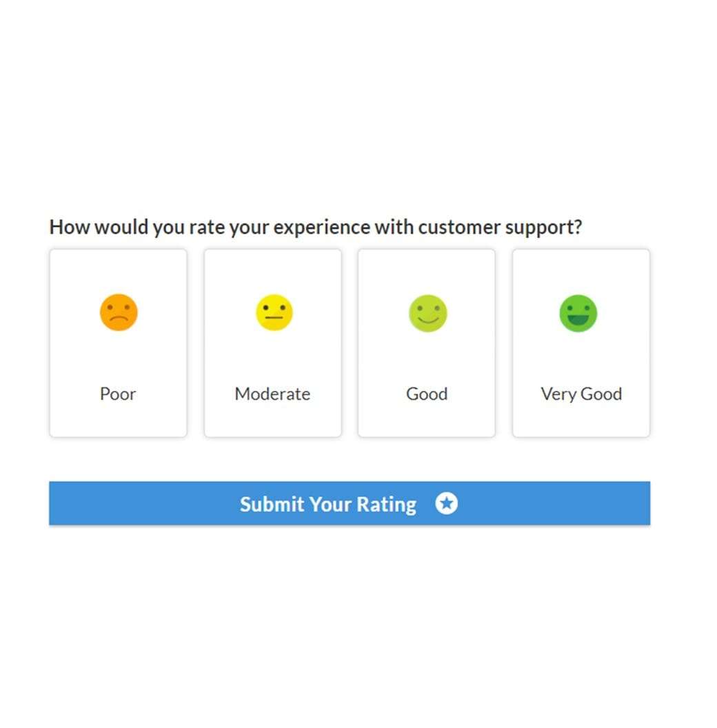
Task: Click the blank area above the frowning face in the Poor card
Action: pos(118,272)
